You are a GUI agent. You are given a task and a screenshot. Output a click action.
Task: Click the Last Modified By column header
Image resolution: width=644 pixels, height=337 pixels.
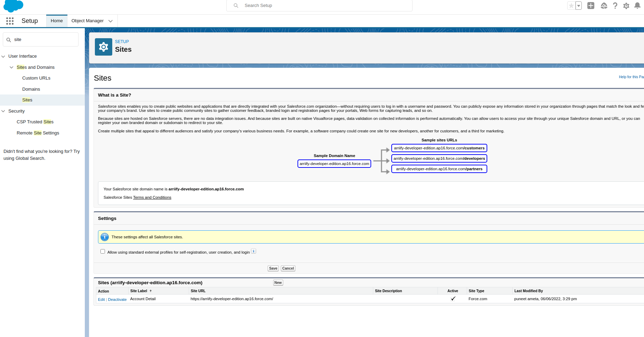(x=529, y=291)
